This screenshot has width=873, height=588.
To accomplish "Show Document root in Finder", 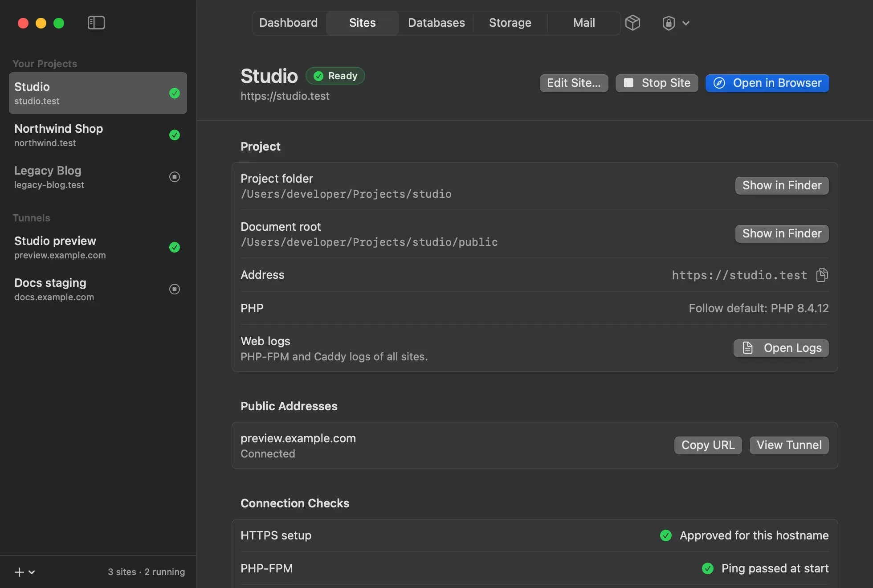I will coord(782,234).
